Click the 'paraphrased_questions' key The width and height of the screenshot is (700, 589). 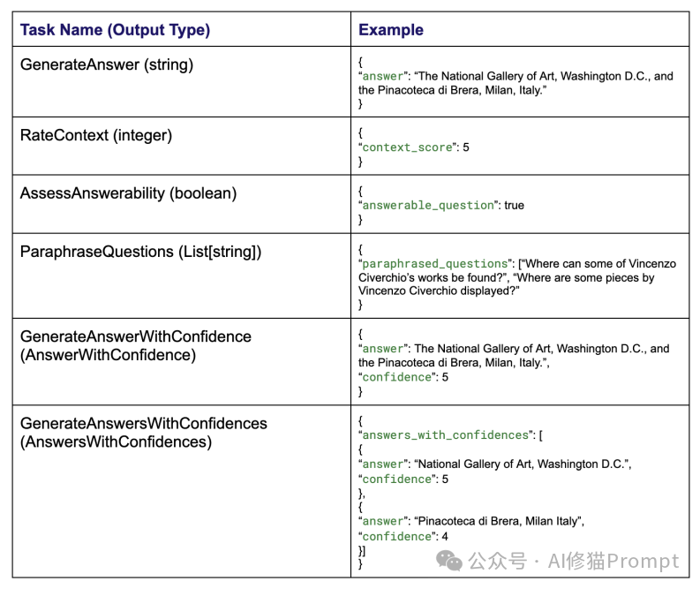click(435, 264)
